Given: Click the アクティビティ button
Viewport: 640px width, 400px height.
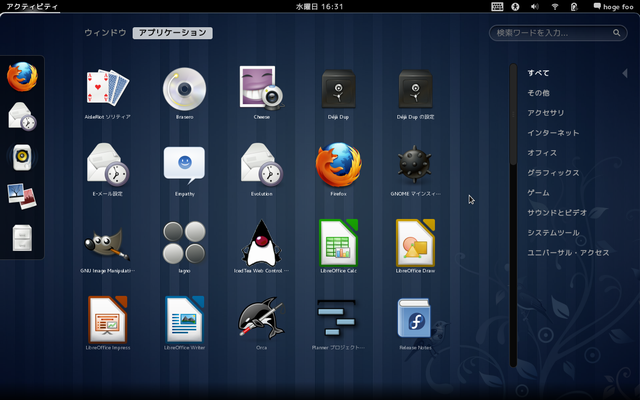Looking at the screenshot, I should pos(32,6).
